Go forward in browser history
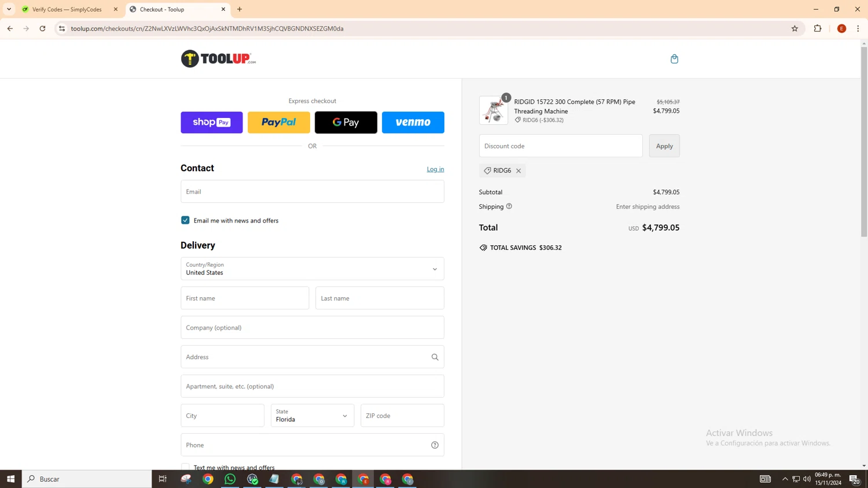This screenshot has width=868, height=488. [26, 28]
